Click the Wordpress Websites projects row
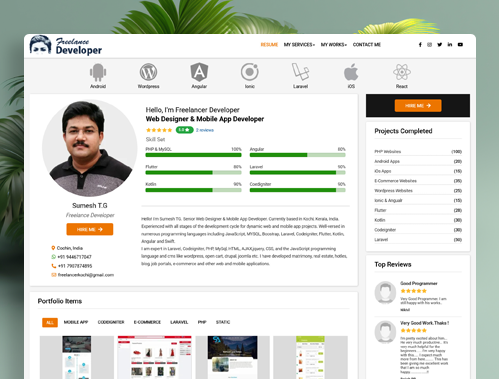 [418, 191]
